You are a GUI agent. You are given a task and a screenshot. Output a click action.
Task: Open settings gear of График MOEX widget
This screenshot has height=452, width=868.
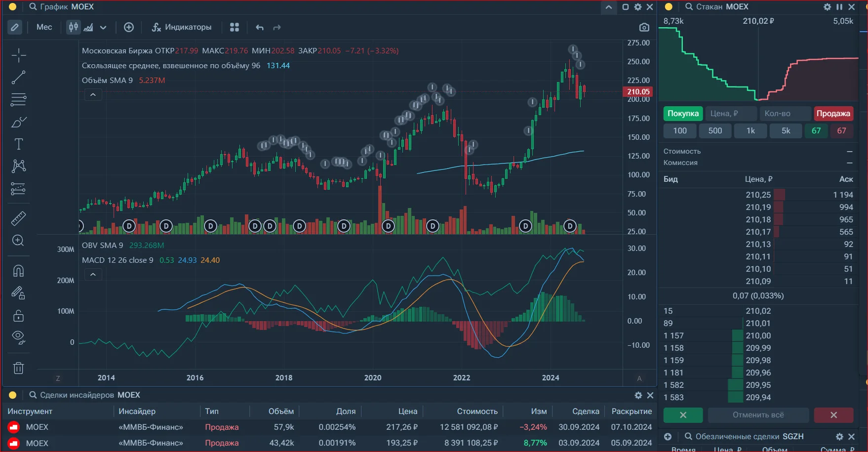638,7
